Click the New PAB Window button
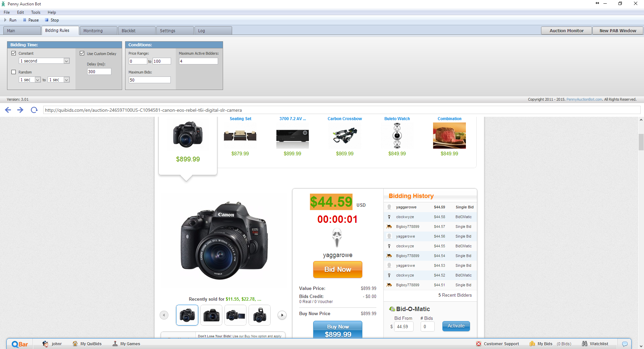 pos(618,31)
